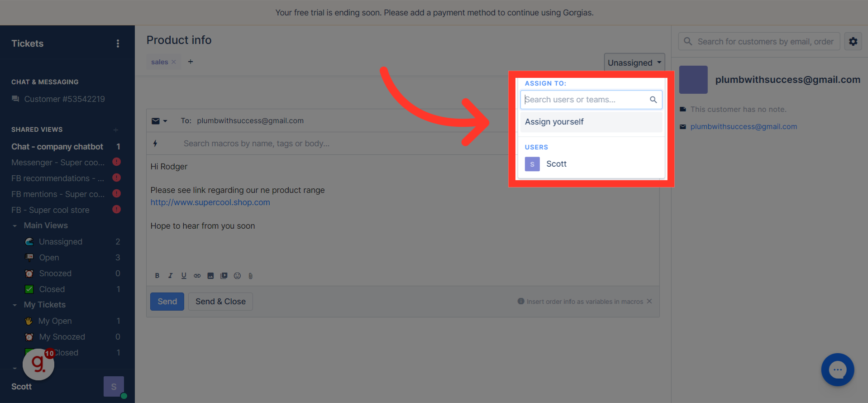Click plumbwithsuccess@gmail.com customer name heading
This screenshot has width=868, height=403.
787,80
